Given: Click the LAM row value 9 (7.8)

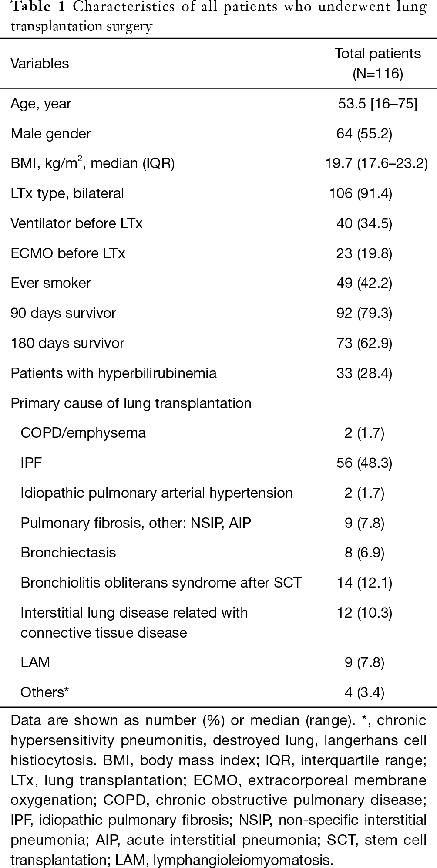Looking at the screenshot, I should click(364, 663).
